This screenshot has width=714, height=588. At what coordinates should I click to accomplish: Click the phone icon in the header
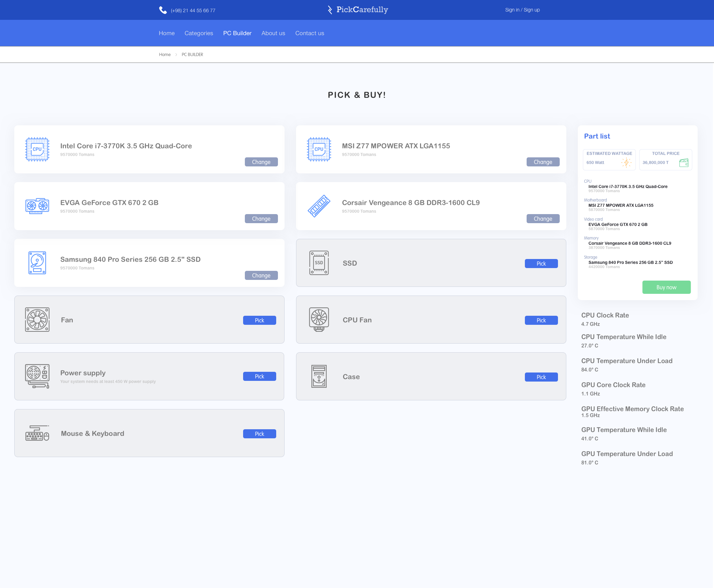point(163,10)
